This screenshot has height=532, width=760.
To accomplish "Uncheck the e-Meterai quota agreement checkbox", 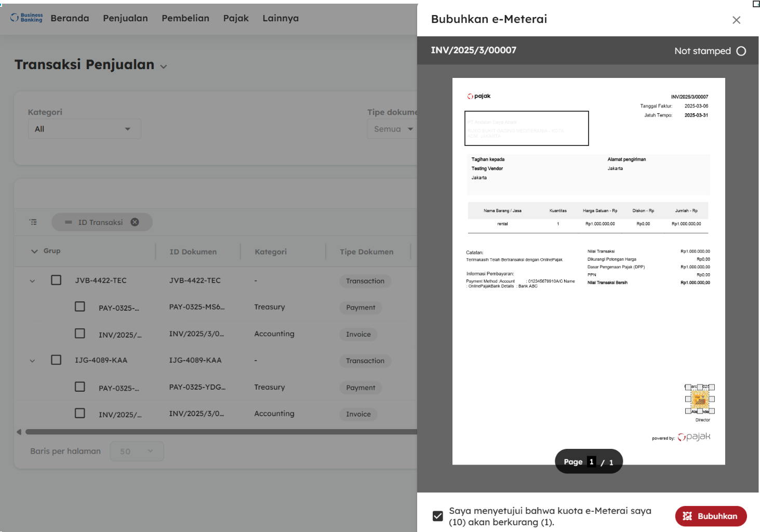I will [x=438, y=516].
